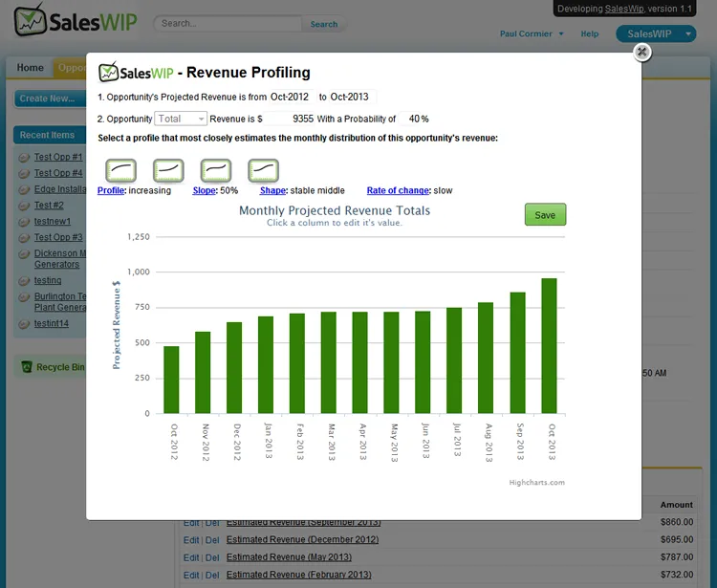Select the first revenue profile curve icon

pos(120,170)
